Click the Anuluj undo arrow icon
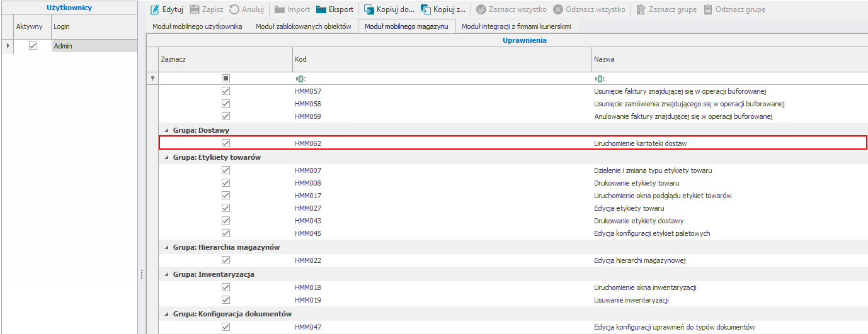Screen dimensions: 868x334 click(234, 9)
